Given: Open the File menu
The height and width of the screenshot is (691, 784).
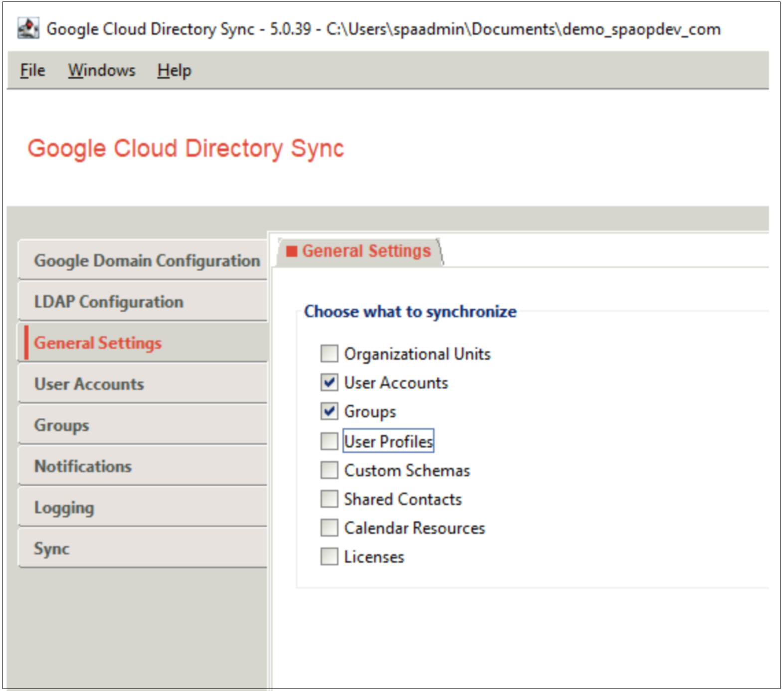Looking at the screenshot, I should [x=32, y=70].
